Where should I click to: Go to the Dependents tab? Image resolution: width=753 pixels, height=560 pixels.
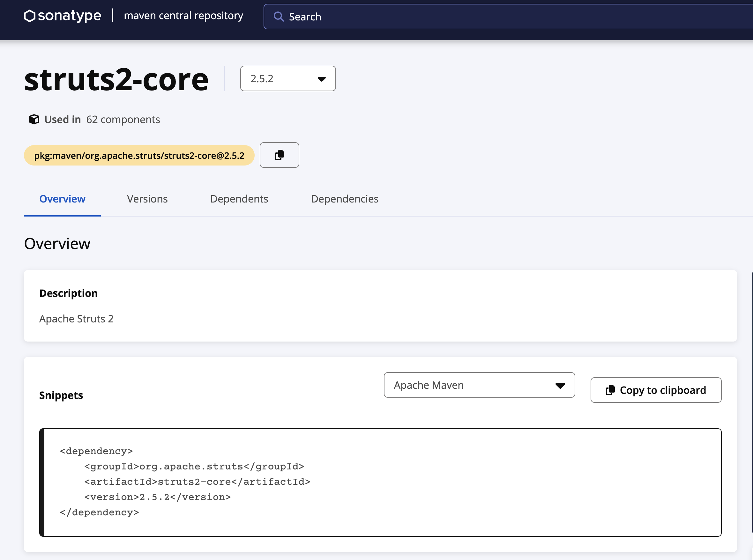tap(239, 199)
